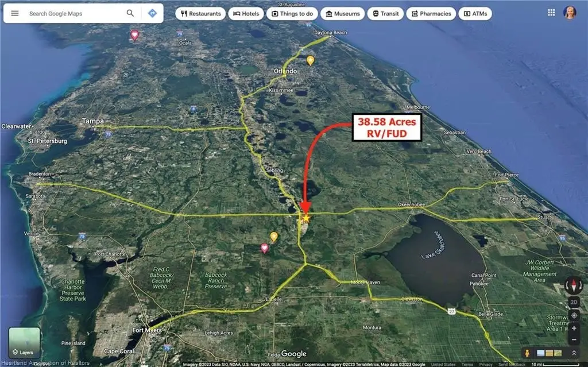Viewport: 588px width, 367px height.
Task: Show Transit options chip
Action: point(385,14)
